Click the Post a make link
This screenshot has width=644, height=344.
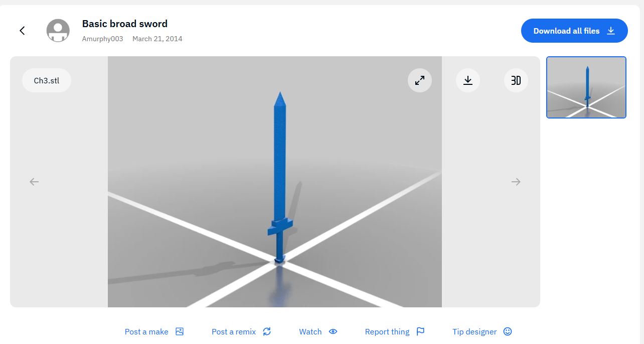coord(146,331)
